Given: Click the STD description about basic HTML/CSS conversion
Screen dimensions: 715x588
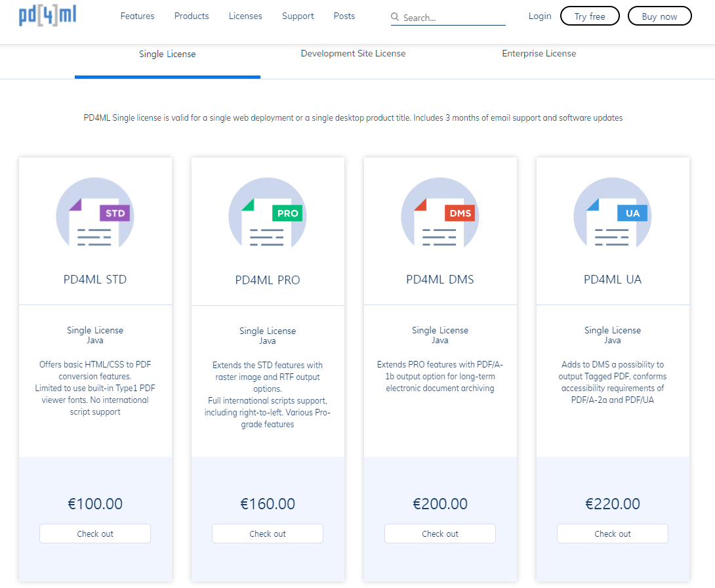Looking at the screenshot, I should click(x=95, y=388).
